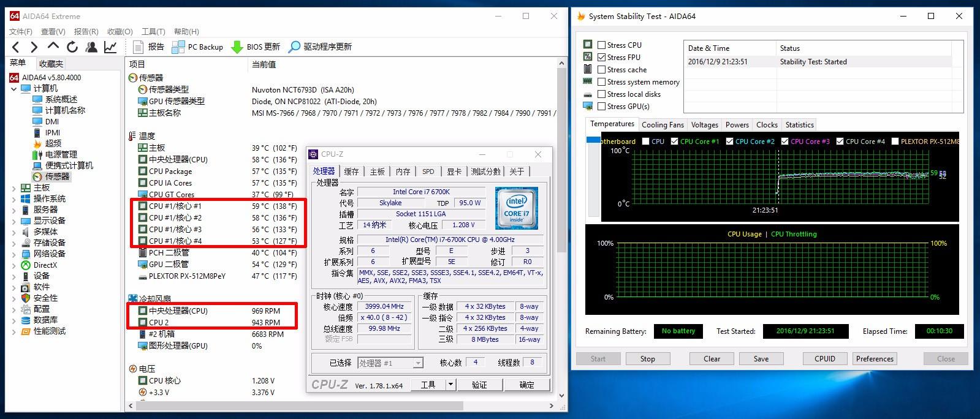The width and height of the screenshot is (980, 419).
Task: Select DMI in the computer tree
Action: pos(52,121)
